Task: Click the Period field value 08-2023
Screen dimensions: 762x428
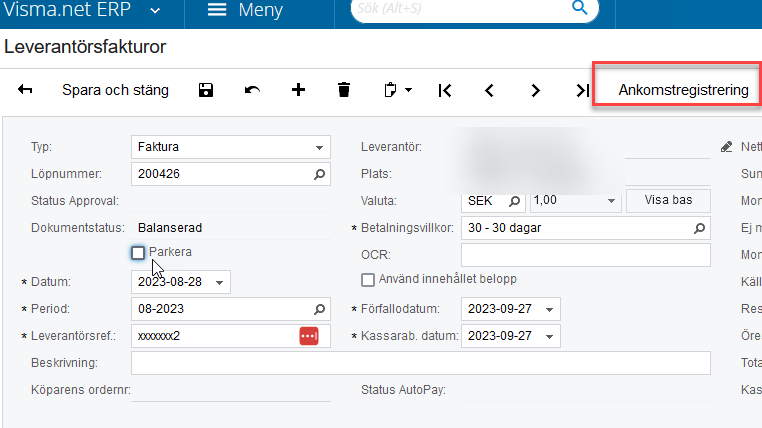Action: [x=161, y=309]
